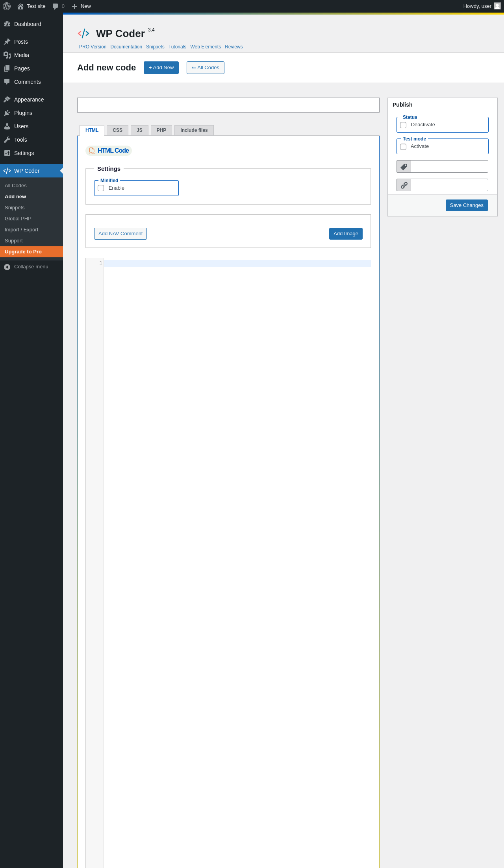
Task: Open Import / Export submenu item
Action: 31,230
